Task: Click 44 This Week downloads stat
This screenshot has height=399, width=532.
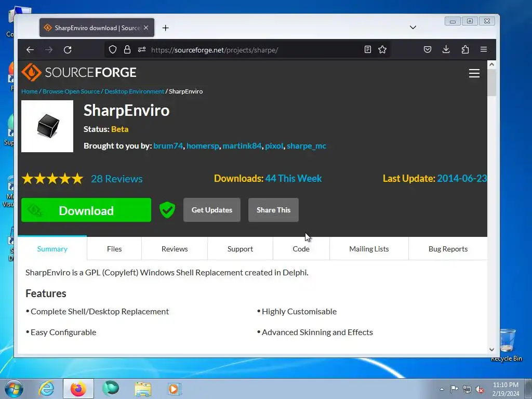Action: click(294, 179)
